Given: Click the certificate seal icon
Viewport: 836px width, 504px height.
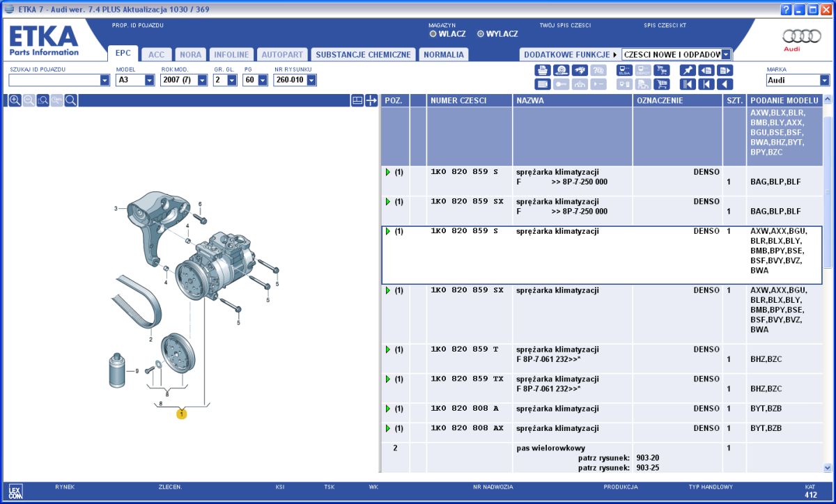Looking at the screenshot, I should coord(562,70).
